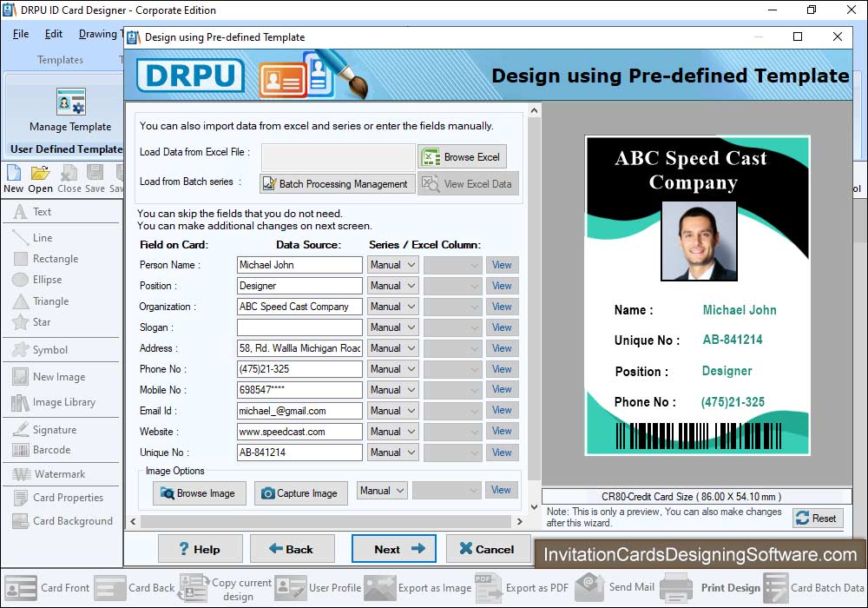Screen dimensions: 868x608
Task: Click Copy current design
Action: [226, 589]
